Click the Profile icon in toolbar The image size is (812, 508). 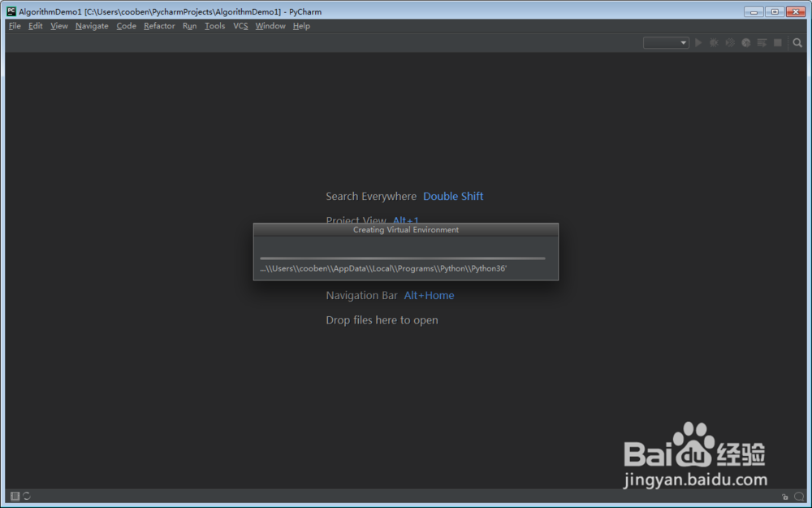click(745, 43)
